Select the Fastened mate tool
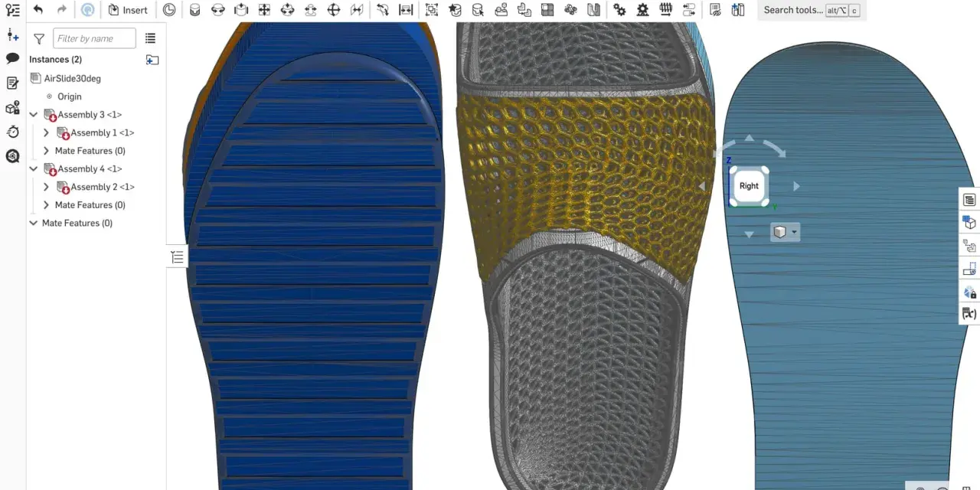The width and height of the screenshot is (980, 490). point(195,10)
